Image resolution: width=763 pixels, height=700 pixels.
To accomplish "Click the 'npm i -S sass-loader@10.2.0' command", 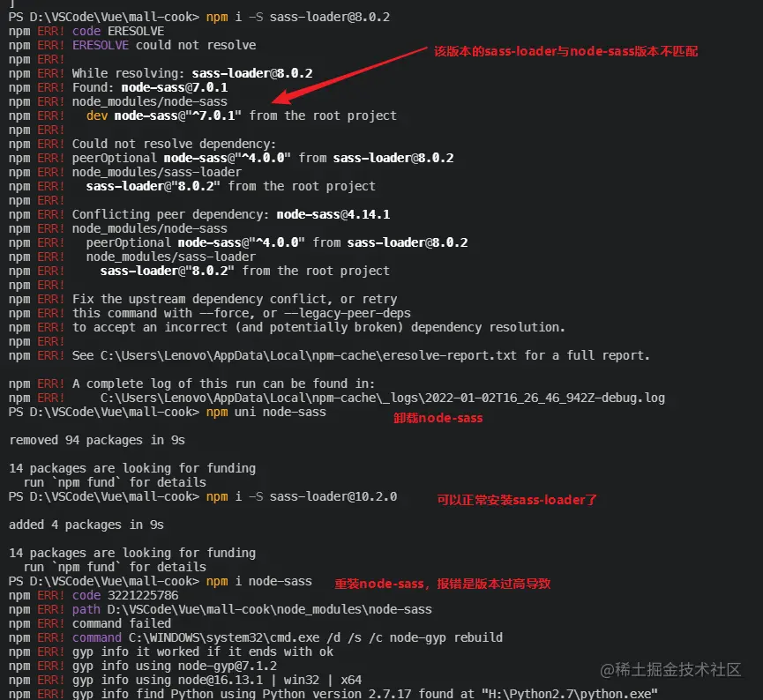I will click(x=301, y=496).
